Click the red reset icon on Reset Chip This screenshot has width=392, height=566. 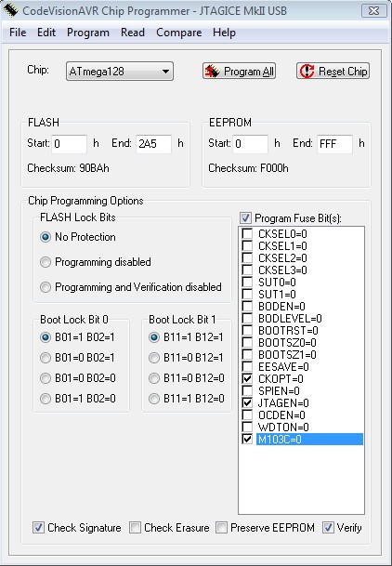click(307, 72)
